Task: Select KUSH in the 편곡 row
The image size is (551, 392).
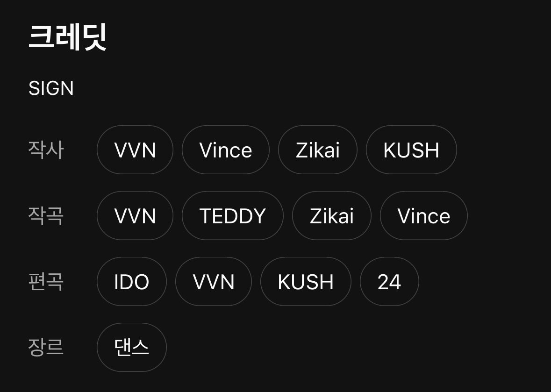Action: click(305, 282)
